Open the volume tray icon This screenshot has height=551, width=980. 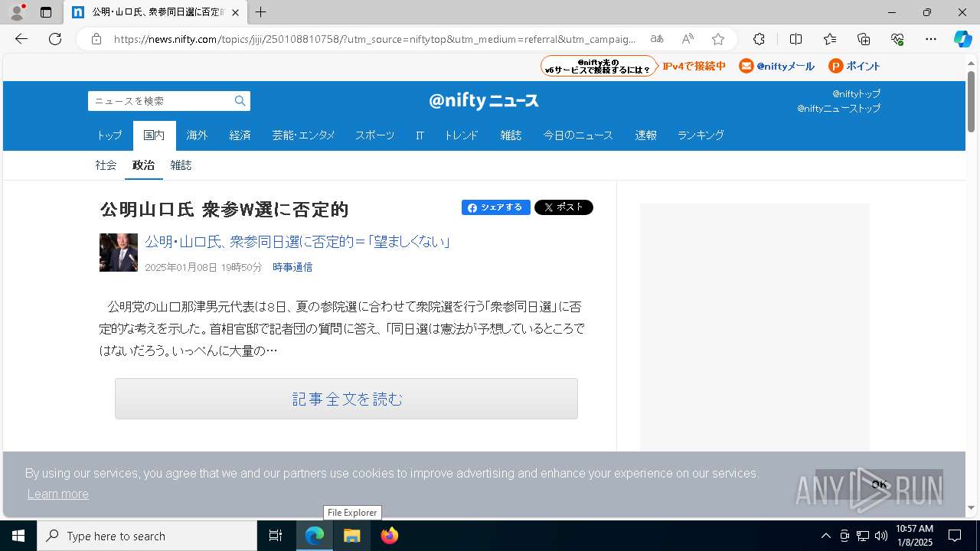[x=881, y=536]
